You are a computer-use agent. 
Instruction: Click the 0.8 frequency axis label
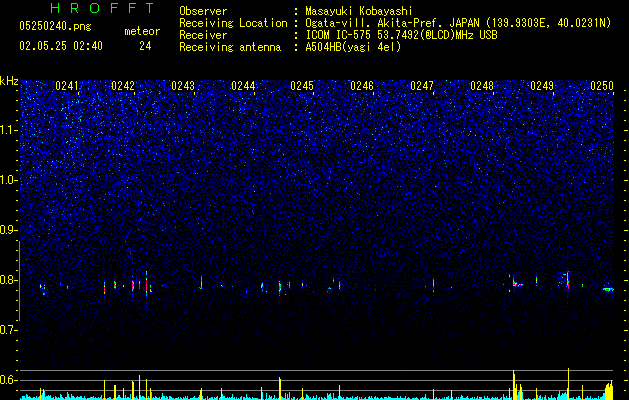tap(9, 280)
